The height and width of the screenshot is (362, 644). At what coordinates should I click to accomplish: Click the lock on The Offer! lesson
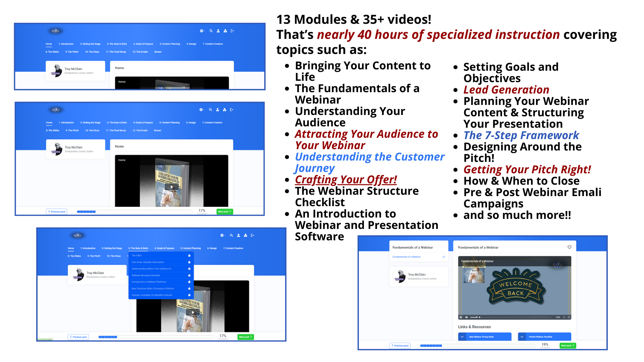pos(189,255)
